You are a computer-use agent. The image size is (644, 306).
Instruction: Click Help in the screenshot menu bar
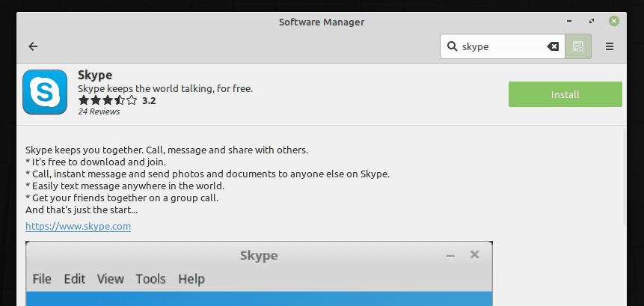(191, 279)
